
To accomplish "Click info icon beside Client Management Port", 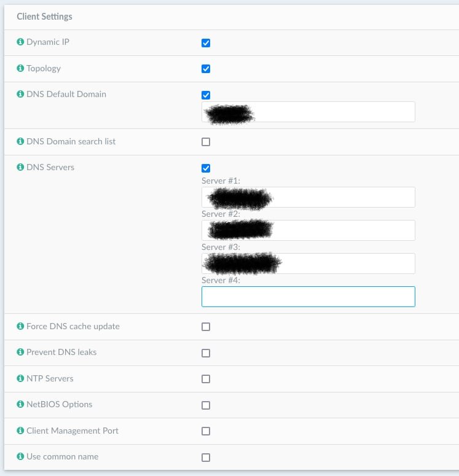I will click(21, 431).
